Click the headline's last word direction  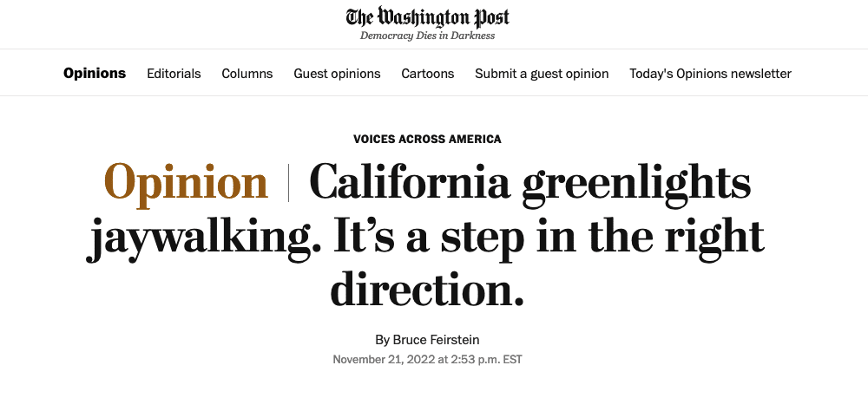coord(427,289)
